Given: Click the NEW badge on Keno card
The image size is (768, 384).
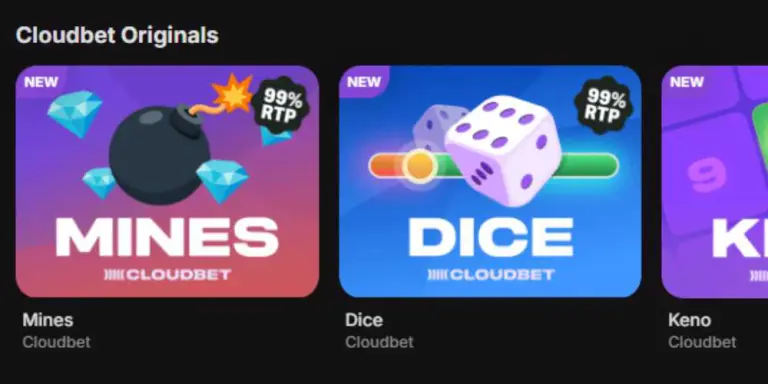Looking at the screenshot, I should coord(687,82).
